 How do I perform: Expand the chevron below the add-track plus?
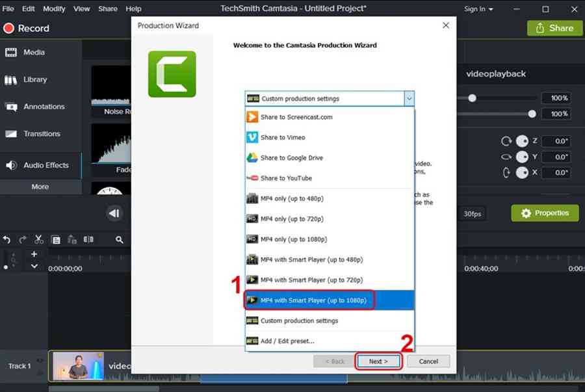coord(34,267)
